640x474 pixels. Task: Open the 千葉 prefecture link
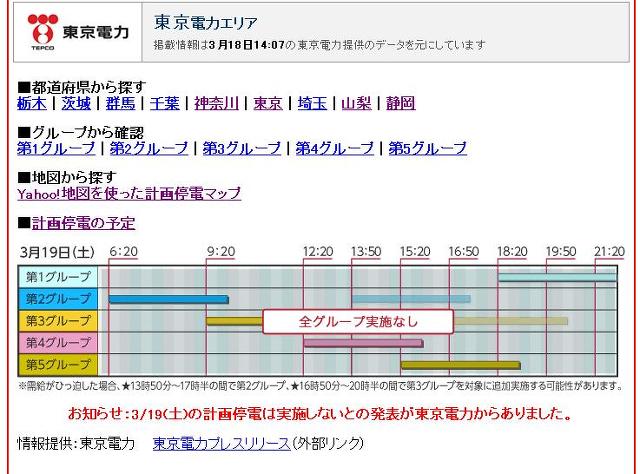[x=164, y=103]
